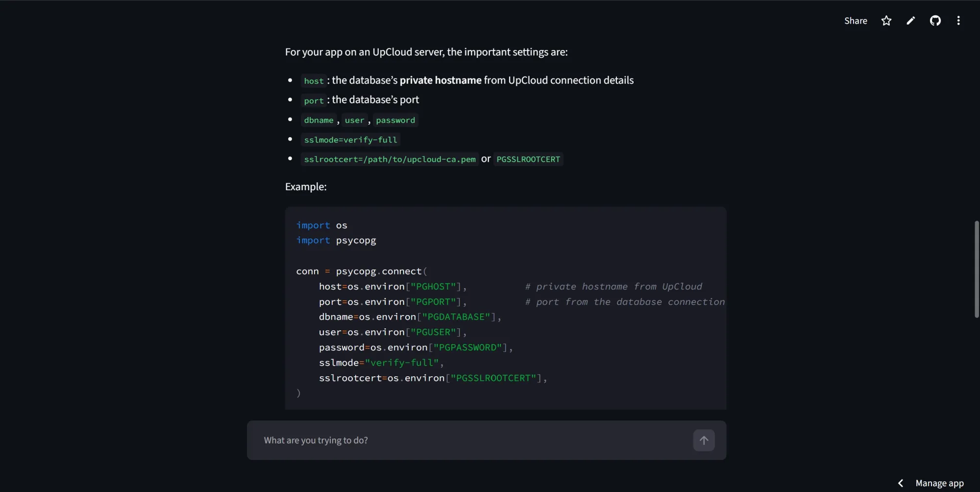Click the bold 'private hostname' text

pyautogui.click(x=441, y=80)
